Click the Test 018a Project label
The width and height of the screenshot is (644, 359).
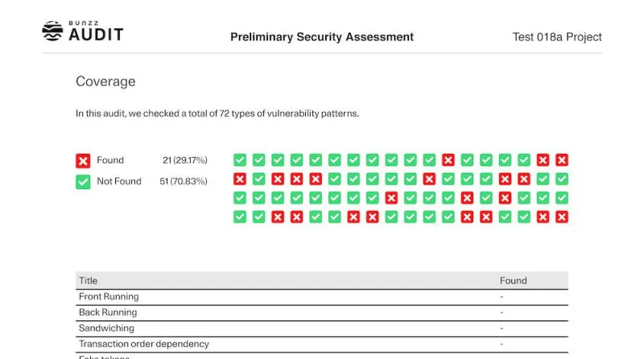[557, 37]
